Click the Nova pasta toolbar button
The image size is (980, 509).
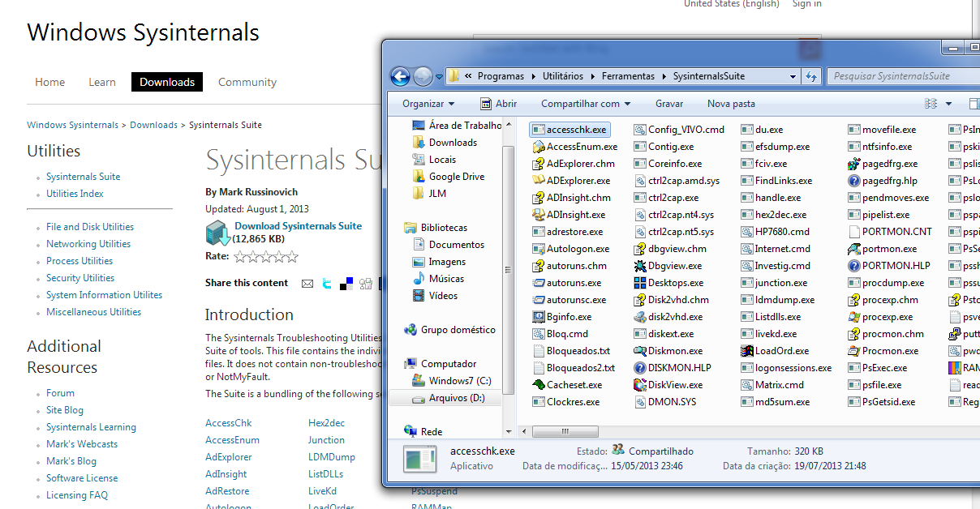pyautogui.click(x=731, y=104)
